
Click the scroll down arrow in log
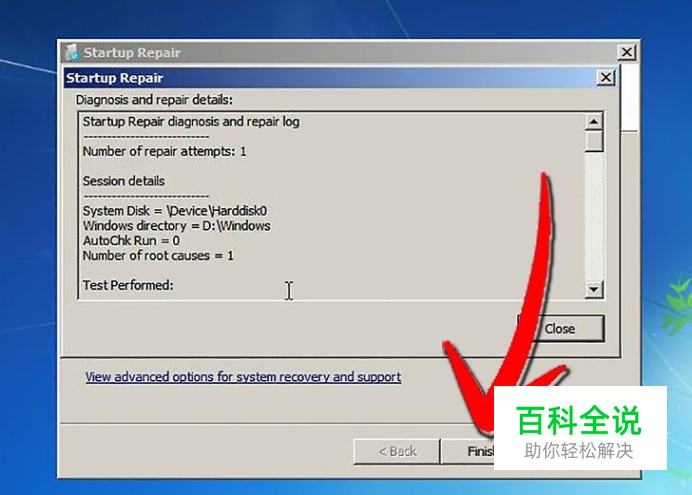pos(594,290)
